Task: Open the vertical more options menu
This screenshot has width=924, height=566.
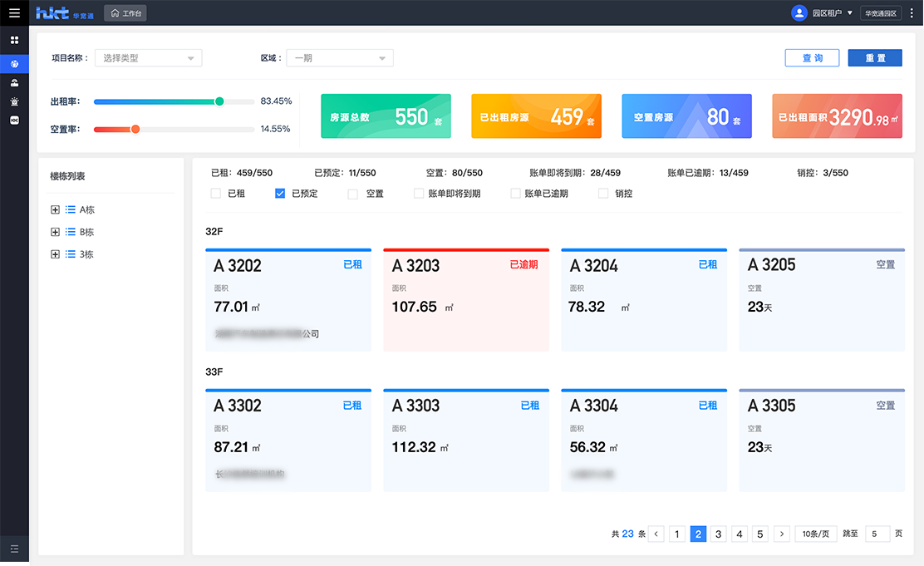Action: coord(912,13)
